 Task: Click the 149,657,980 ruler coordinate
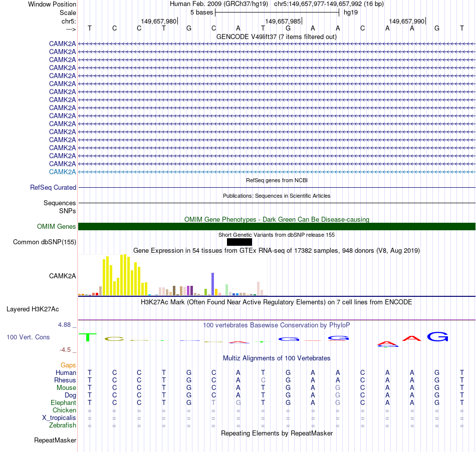tap(158, 21)
